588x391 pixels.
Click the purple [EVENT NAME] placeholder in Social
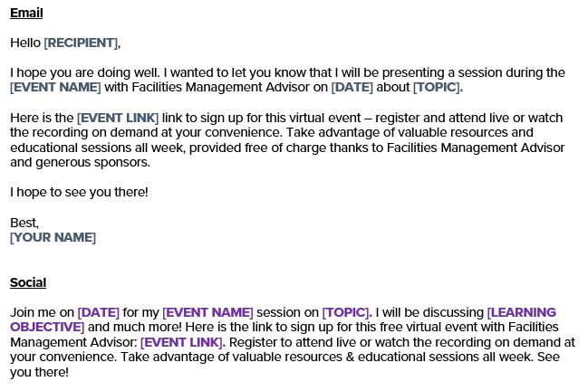pyautogui.click(x=207, y=312)
